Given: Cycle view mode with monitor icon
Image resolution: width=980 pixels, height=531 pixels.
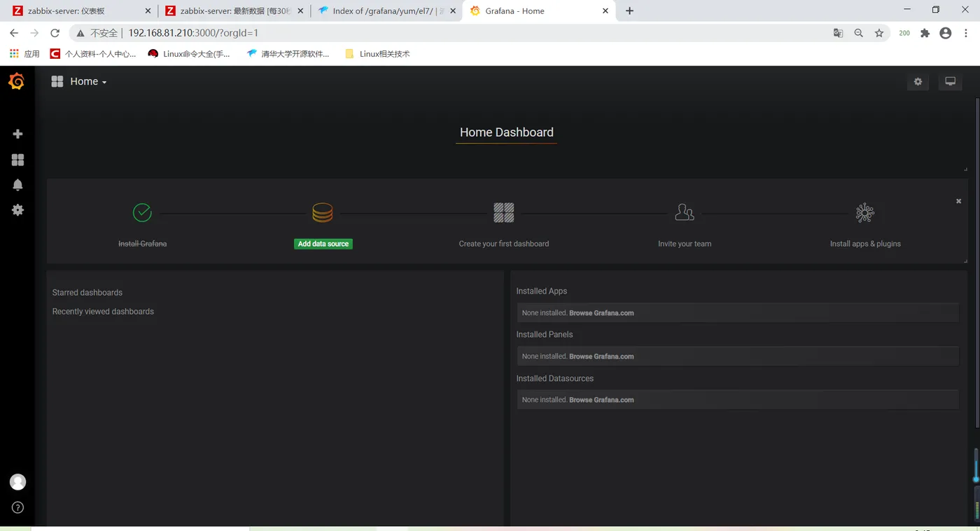Looking at the screenshot, I should point(950,82).
